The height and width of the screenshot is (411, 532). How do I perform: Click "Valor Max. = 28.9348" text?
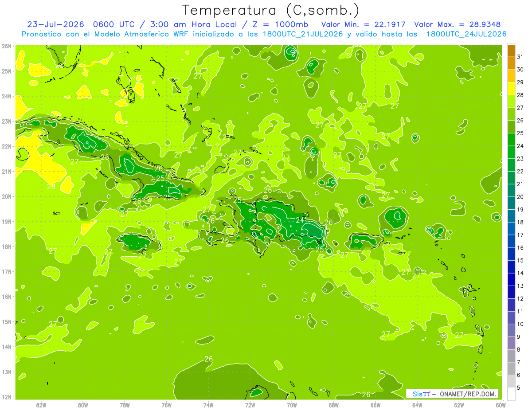(x=458, y=24)
